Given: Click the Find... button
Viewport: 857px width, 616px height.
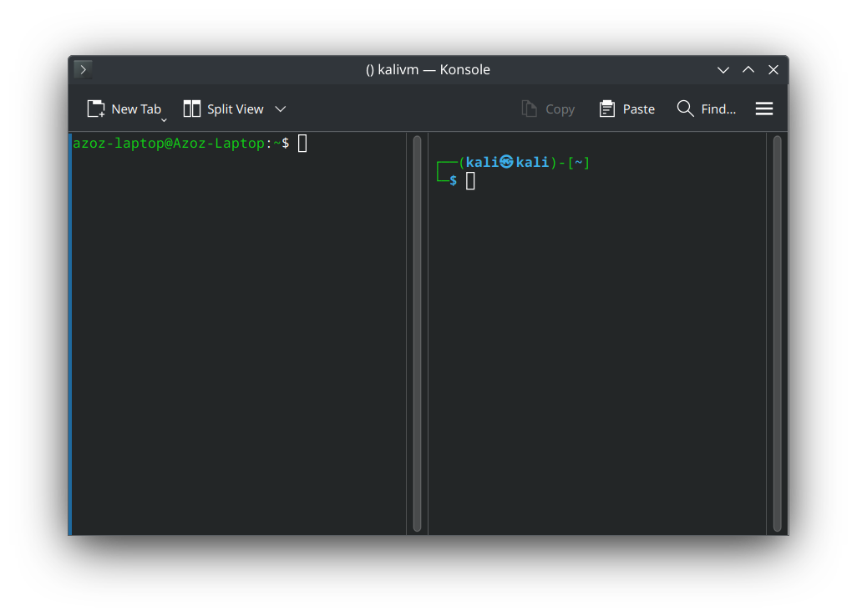Looking at the screenshot, I should point(719,109).
